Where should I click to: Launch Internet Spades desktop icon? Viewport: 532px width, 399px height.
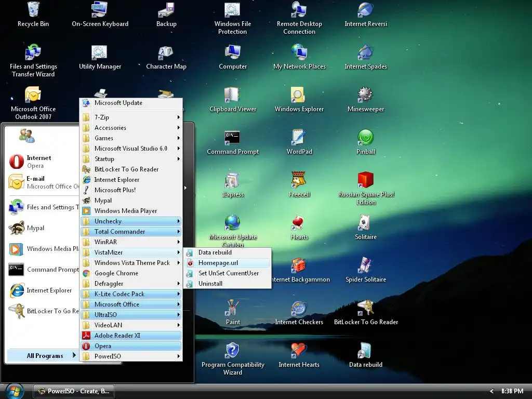[x=366, y=56]
